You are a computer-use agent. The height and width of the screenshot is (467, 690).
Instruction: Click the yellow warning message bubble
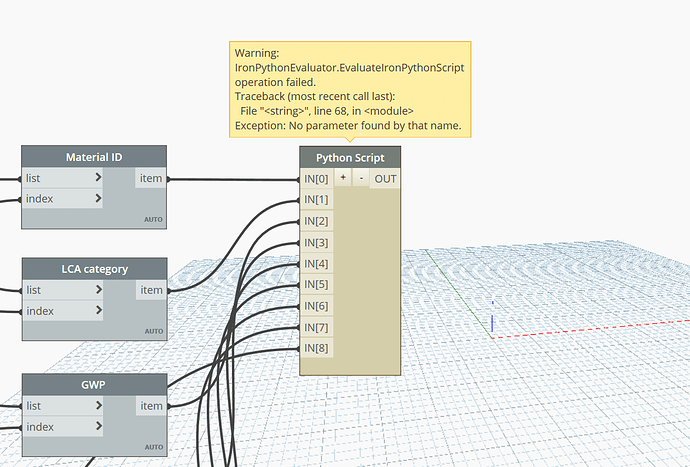pyautogui.click(x=350, y=89)
